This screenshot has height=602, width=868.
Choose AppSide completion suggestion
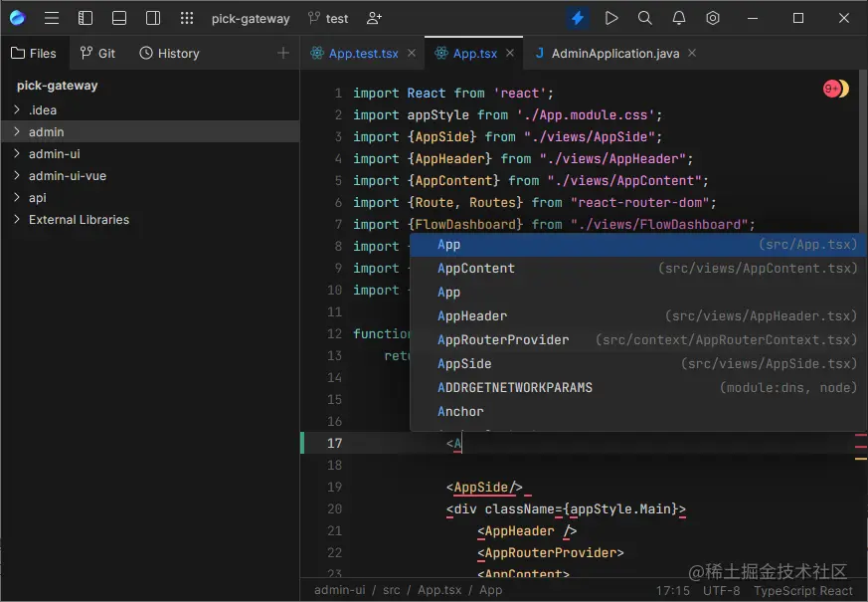[637, 363]
